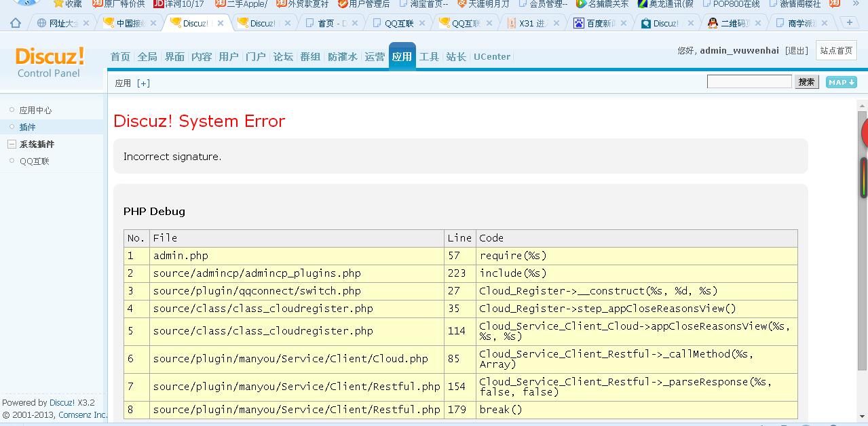Click the 站点首页 button
Image resolution: width=868 pixels, height=426 pixels.
(x=835, y=51)
